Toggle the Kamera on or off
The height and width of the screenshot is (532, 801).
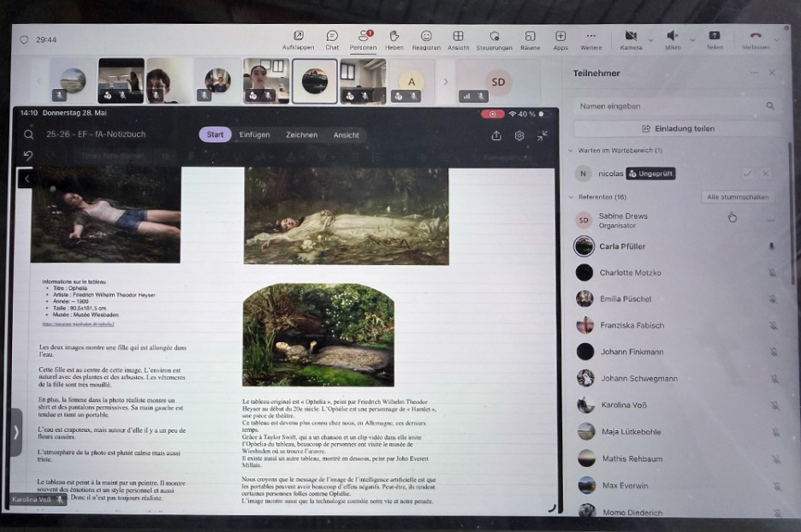point(631,40)
